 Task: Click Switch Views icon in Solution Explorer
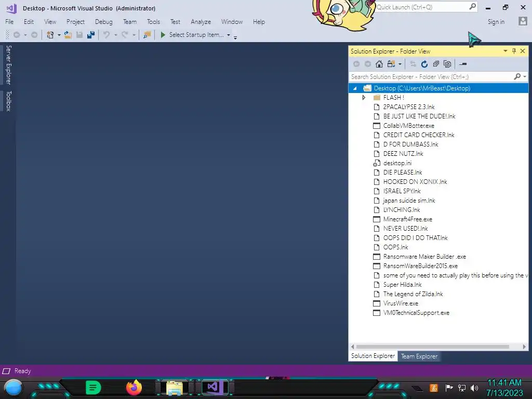point(391,64)
